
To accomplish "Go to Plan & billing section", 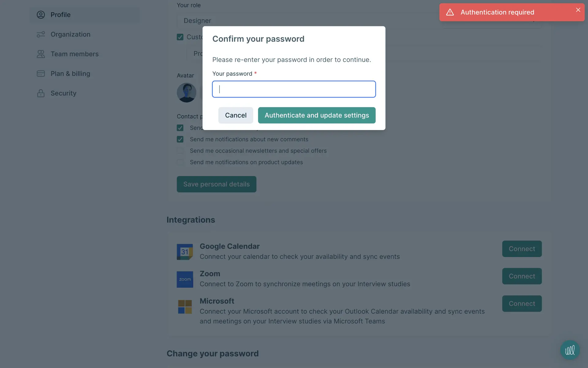I will point(70,74).
